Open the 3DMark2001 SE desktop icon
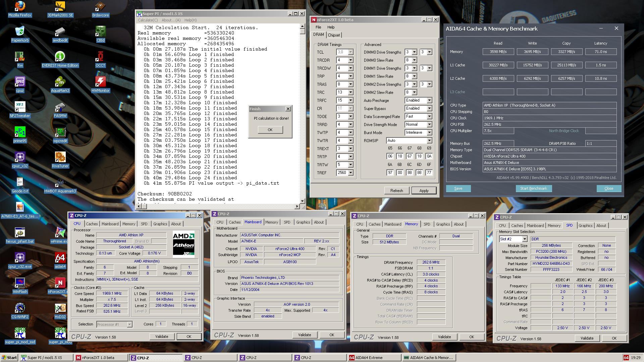The width and height of the screenshot is (644, 362). 60,9
